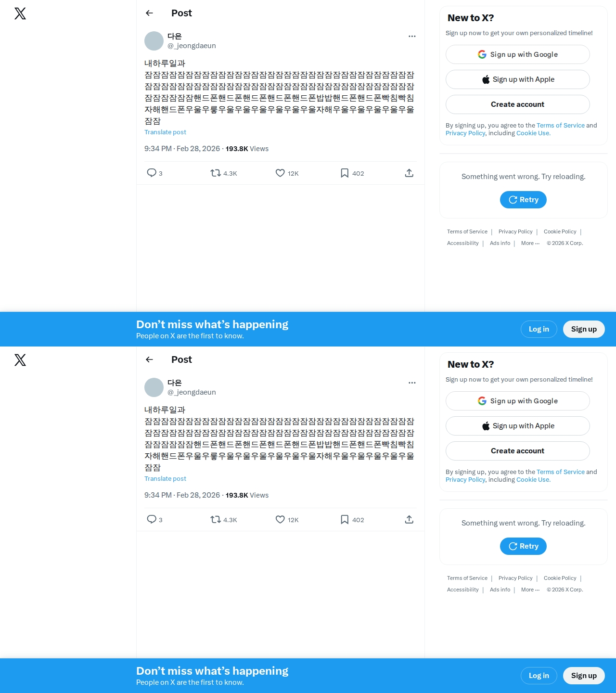Expand the More footer options in upper panel
The image size is (616, 693).
[530, 243]
